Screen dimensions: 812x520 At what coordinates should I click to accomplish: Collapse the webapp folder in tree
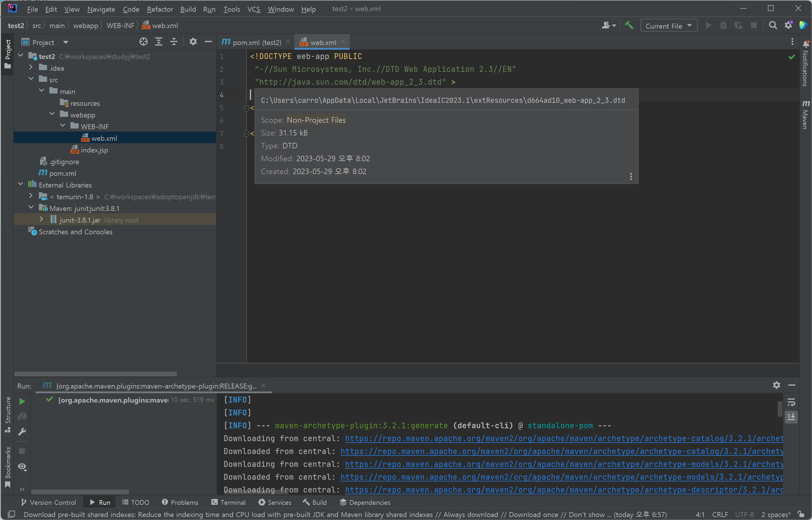[52, 114]
